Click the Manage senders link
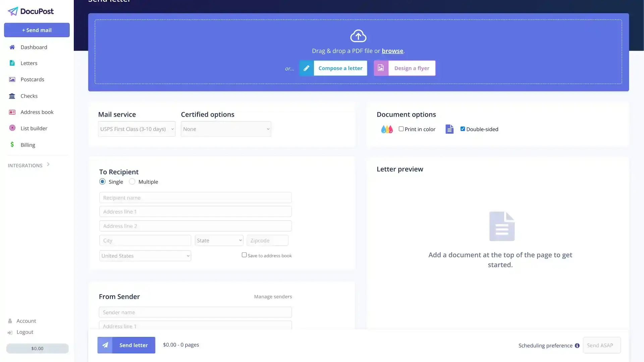This screenshot has width=644, height=362. point(273,296)
